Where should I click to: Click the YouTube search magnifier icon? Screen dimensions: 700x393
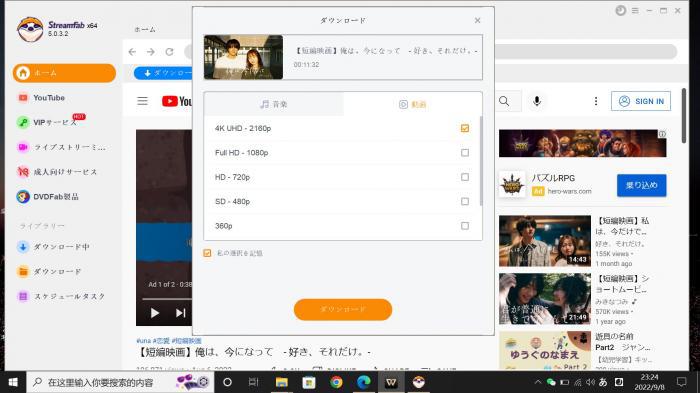coord(504,101)
